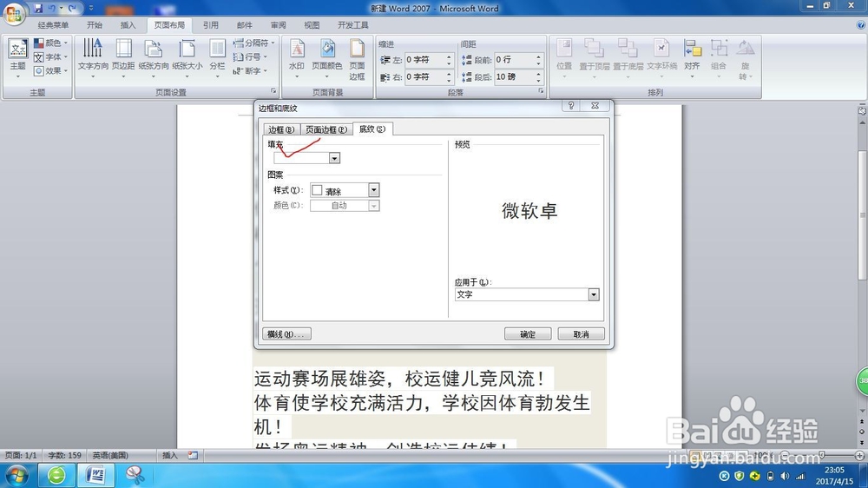Open the Windows Start menu
The image size is (868, 488).
click(16, 475)
